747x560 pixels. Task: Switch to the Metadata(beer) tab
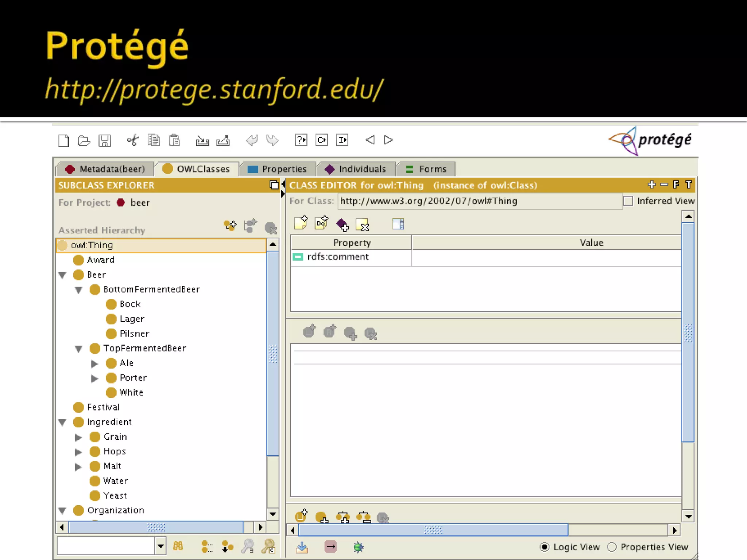coord(105,169)
